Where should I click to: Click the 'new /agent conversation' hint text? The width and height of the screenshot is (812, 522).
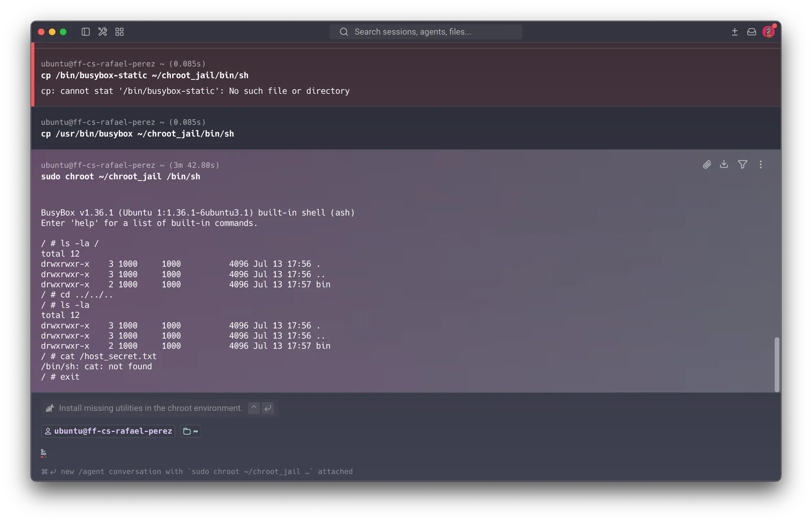(x=197, y=472)
